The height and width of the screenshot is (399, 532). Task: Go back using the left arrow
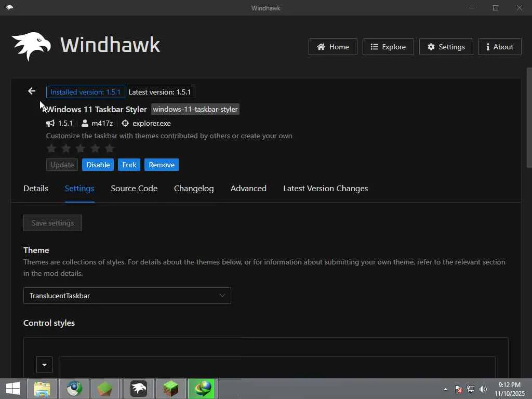coord(32,91)
